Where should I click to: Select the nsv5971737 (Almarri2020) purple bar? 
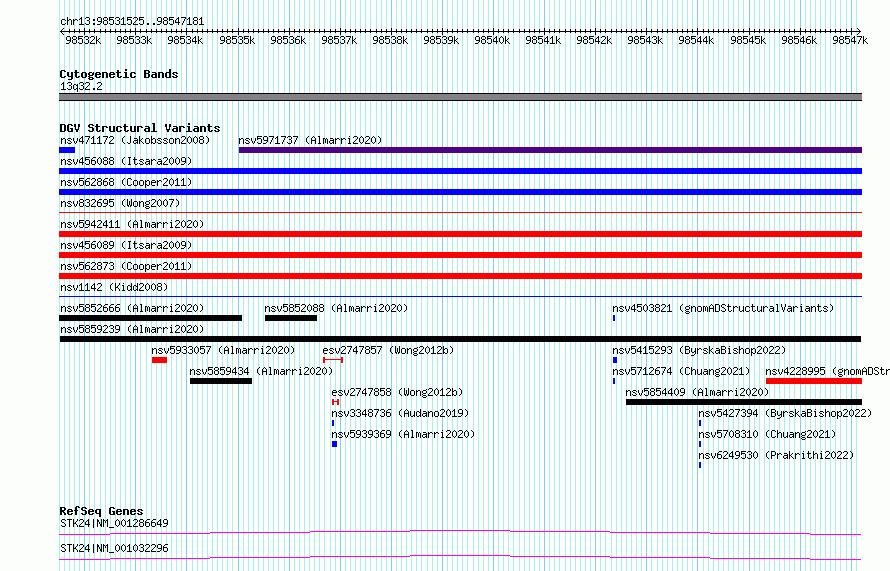pos(550,150)
